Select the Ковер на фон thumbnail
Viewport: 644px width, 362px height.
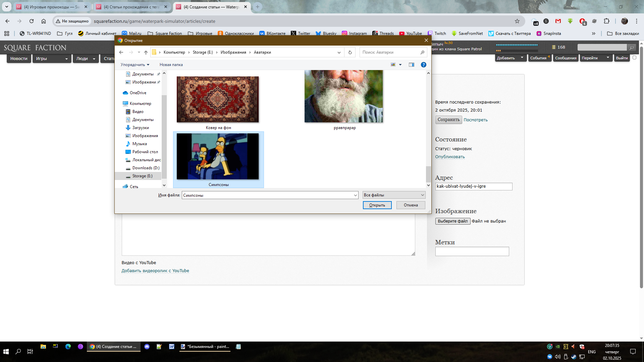tap(218, 100)
